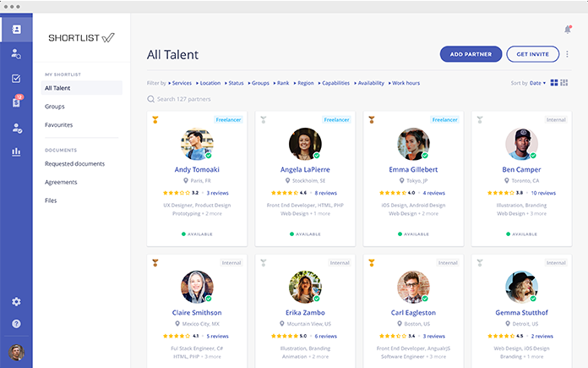Image resolution: width=588 pixels, height=368 pixels.
Task: Open settings gear in sidebar
Action: point(16,302)
